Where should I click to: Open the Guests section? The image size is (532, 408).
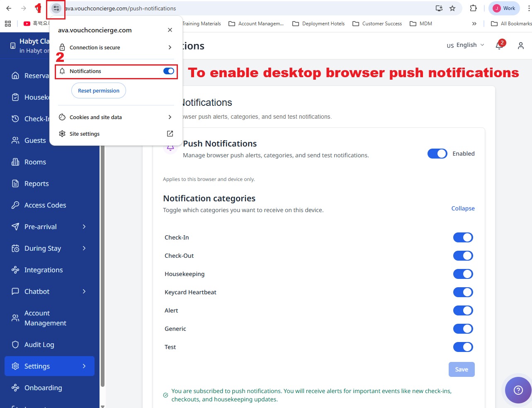(x=35, y=140)
